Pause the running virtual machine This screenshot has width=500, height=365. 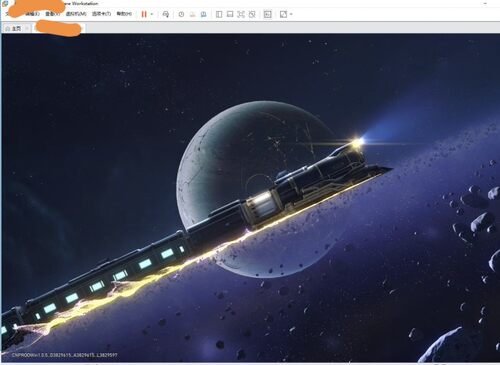[x=144, y=14]
